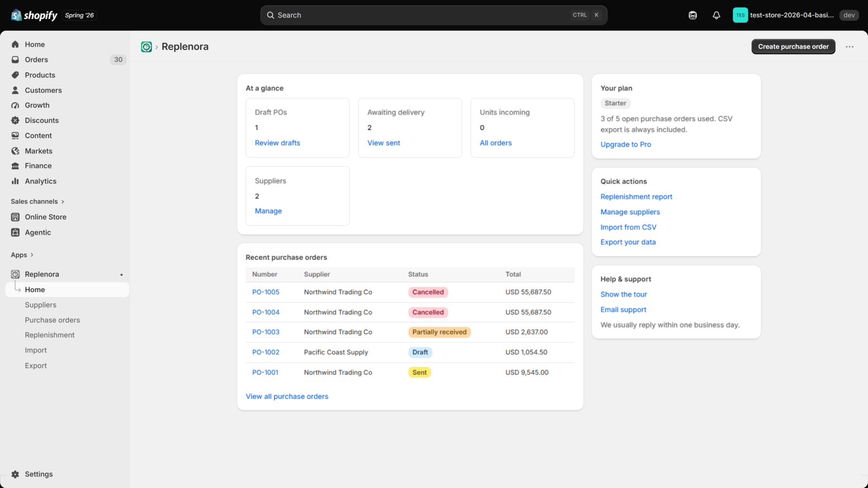Expand the Apps section
The image size is (868, 488).
point(22,255)
